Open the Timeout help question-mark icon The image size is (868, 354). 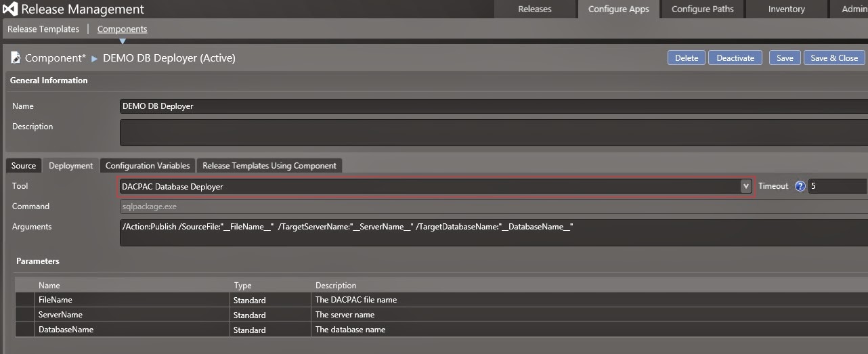(800, 186)
